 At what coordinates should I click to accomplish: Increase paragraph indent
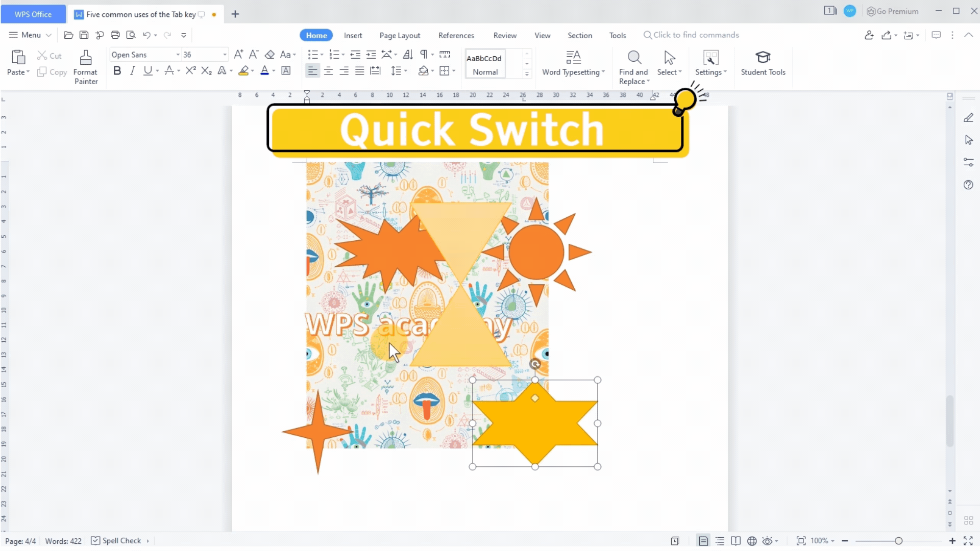[x=371, y=55]
